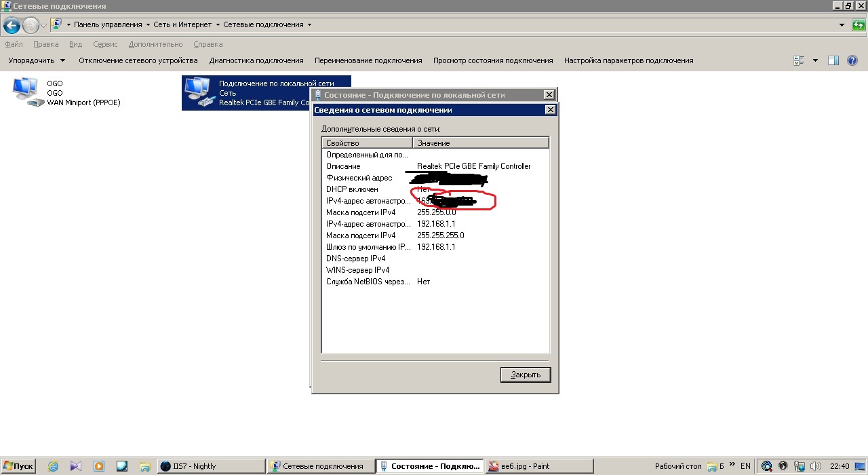Select the DHCP включен row
This screenshot has width=868, height=475.
point(435,189)
